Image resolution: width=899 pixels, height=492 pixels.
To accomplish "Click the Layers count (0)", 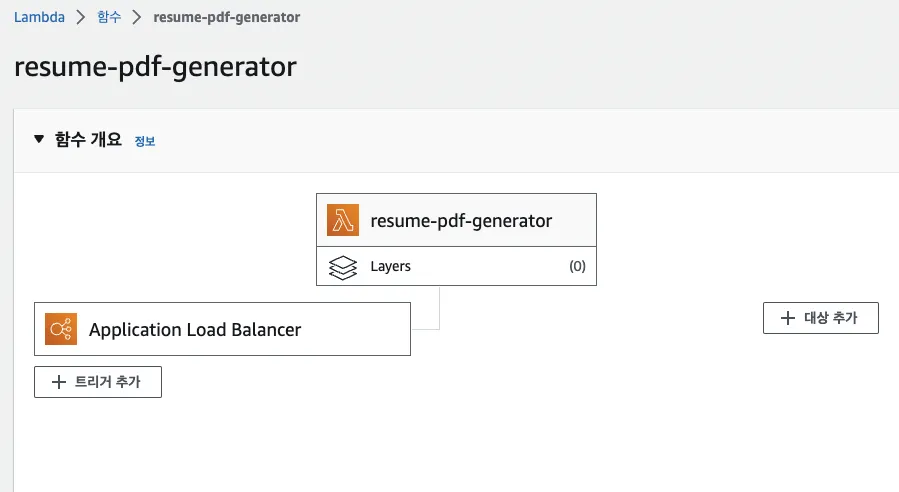I will tap(577, 267).
